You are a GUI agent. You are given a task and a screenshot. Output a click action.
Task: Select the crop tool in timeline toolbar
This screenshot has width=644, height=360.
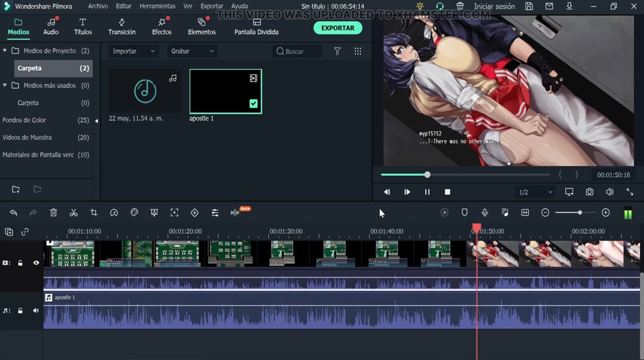pos(94,213)
